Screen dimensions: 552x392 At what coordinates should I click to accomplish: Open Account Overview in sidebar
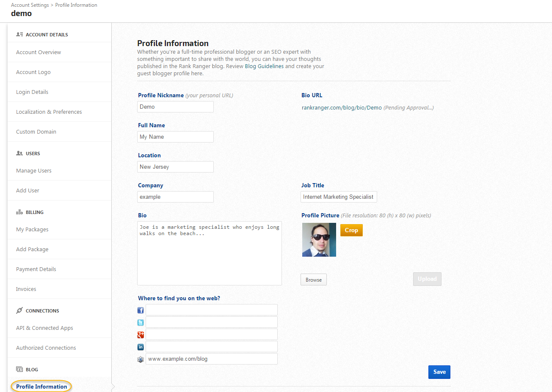(39, 52)
